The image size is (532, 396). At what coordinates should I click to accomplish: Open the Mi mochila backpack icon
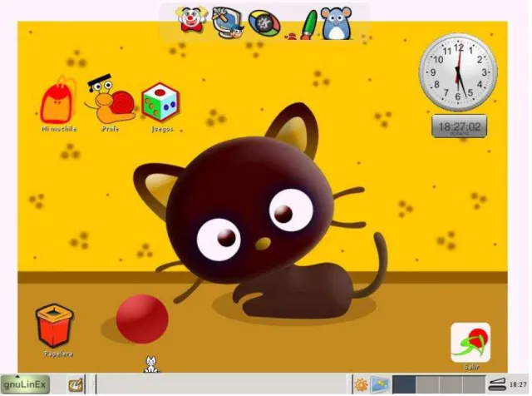click(58, 104)
